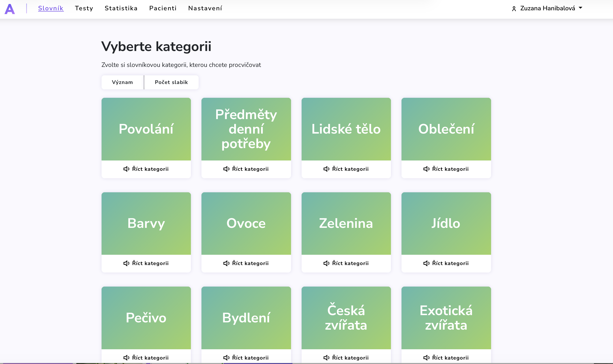Click the Slovník navigation link

[51, 8]
